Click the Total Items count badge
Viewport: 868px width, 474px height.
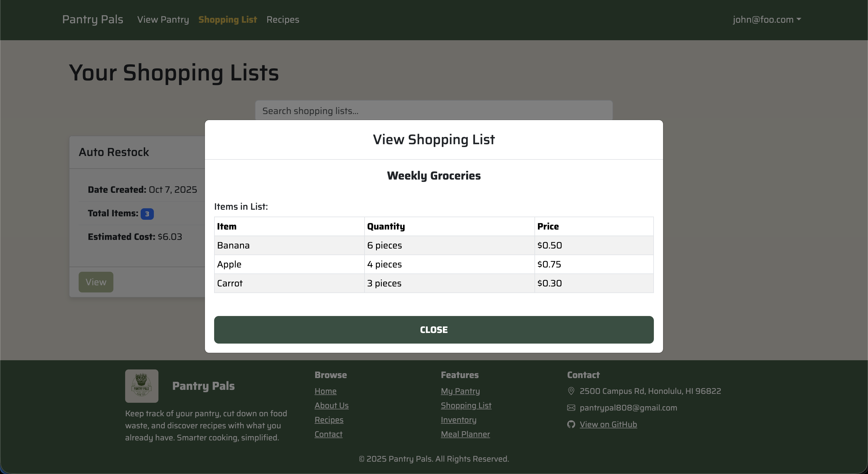click(x=147, y=213)
